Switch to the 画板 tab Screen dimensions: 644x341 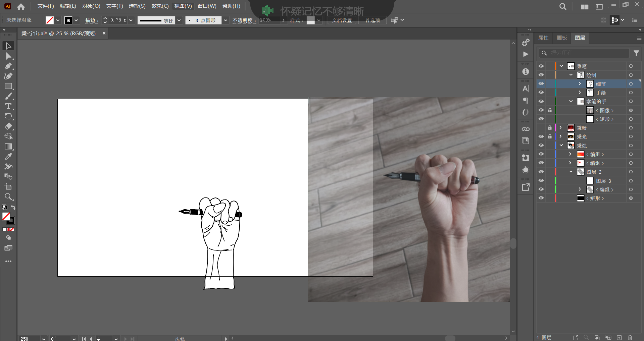click(562, 38)
